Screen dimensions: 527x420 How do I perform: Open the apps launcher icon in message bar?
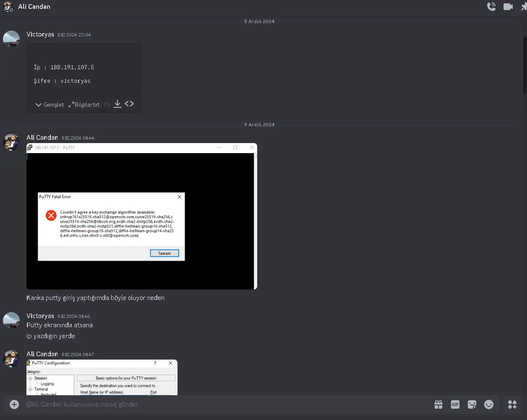[512, 404]
